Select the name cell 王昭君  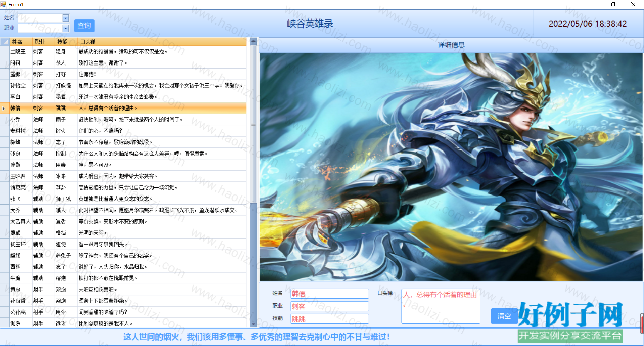point(21,176)
